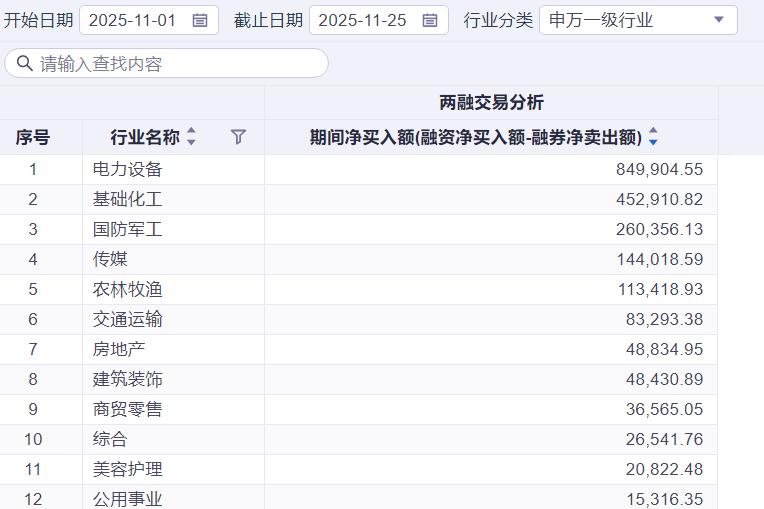
Task: Click the value 36,565.05
Action: tap(665, 410)
